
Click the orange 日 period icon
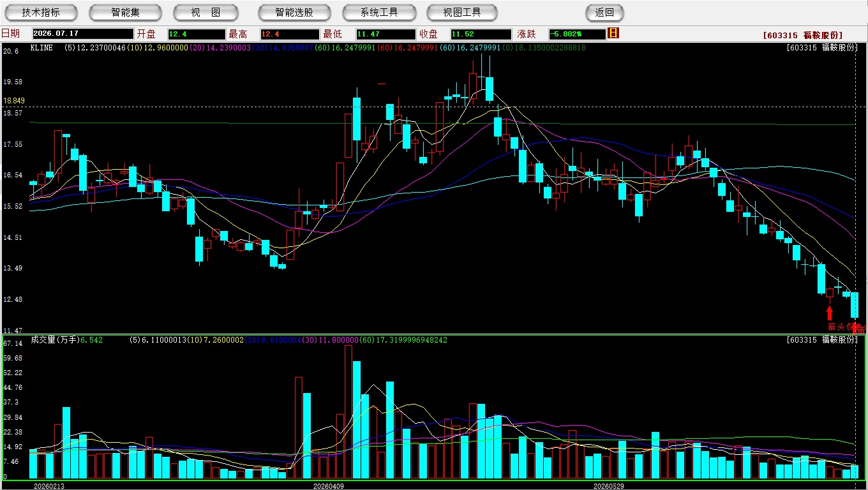tap(613, 33)
